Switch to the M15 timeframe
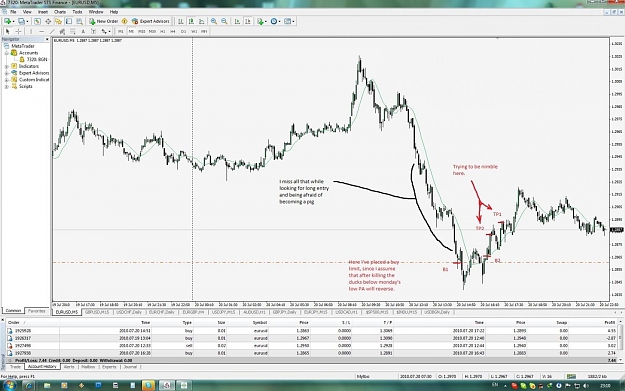The height and width of the screenshot is (391, 625). (x=142, y=31)
